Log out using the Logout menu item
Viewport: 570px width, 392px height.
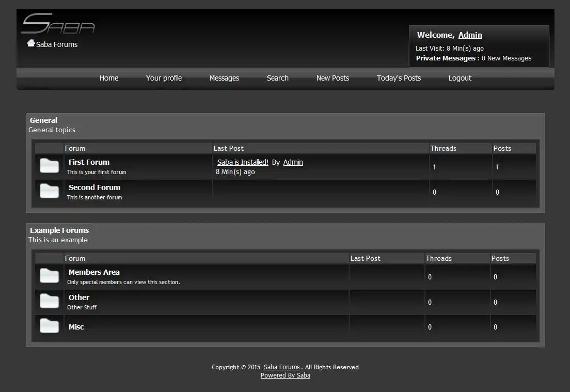[x=460, y=78]
